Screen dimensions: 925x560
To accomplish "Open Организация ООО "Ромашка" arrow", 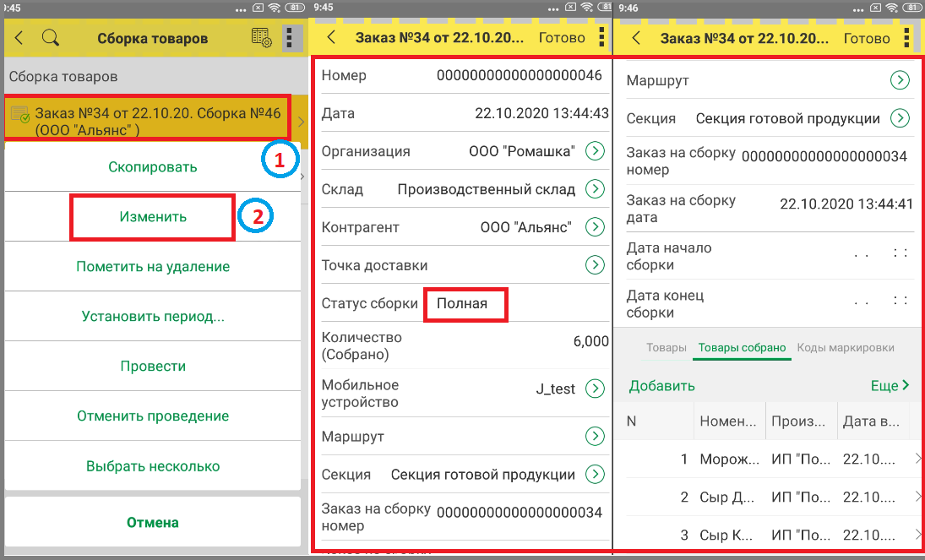I will 596,151.
